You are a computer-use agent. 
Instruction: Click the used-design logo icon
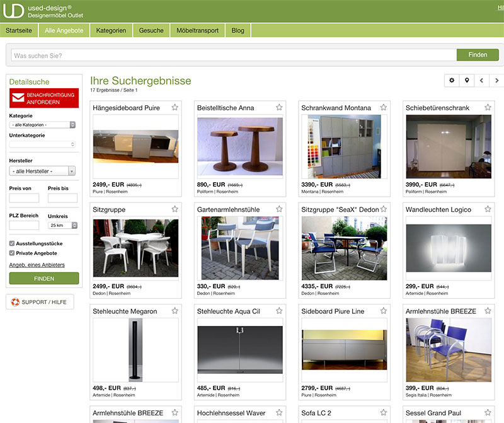(13, 11)
